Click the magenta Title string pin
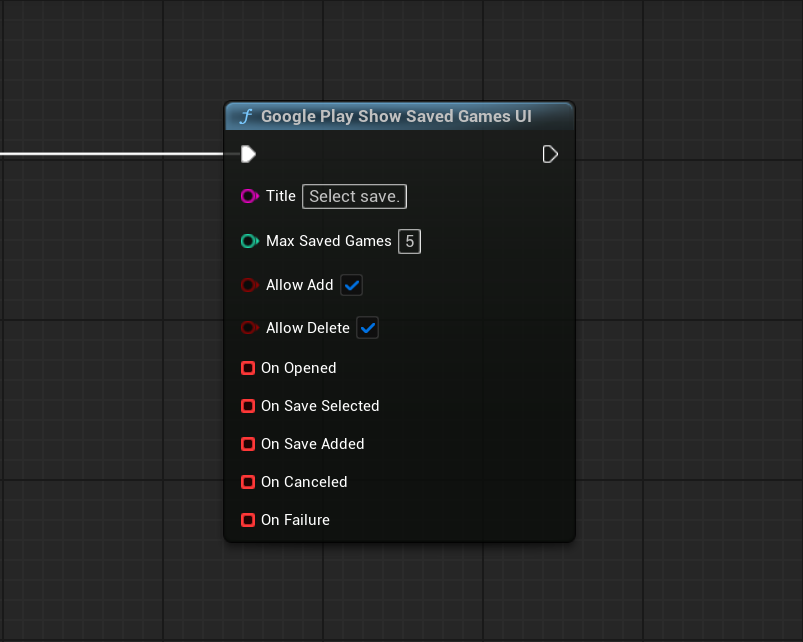The width and height of the screenshot is (803, 642). 249,196
